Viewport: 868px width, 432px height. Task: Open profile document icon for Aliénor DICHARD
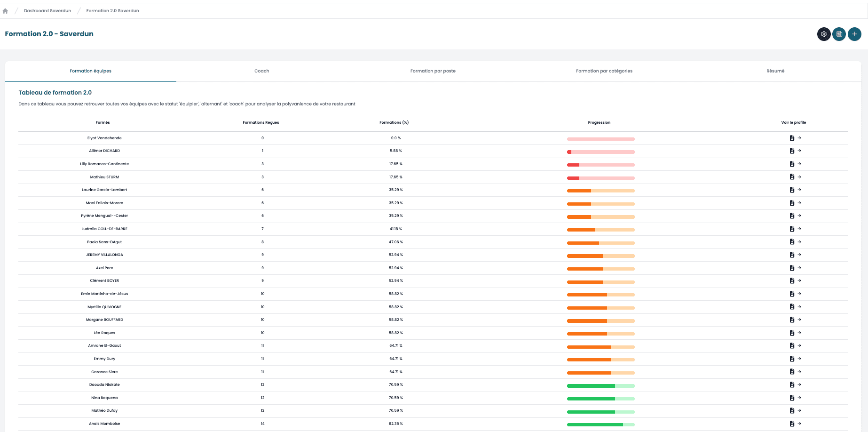click(x=792, y=151)
